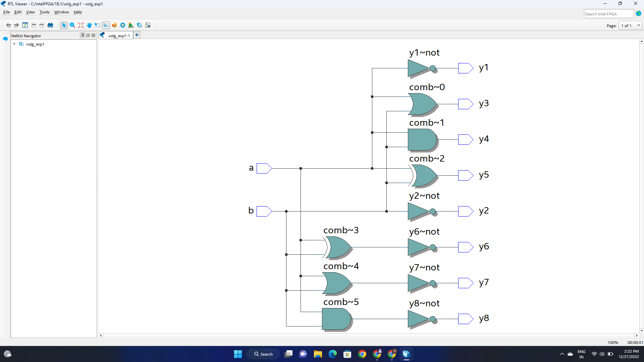644x362 pixels.
Task: Click the Windows taskbar Search button
Action: (263, 354)
